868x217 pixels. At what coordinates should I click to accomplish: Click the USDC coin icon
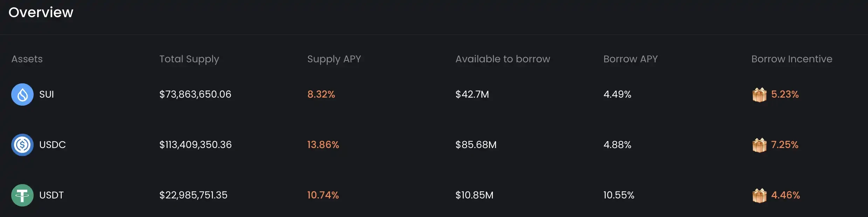[22, 145]
